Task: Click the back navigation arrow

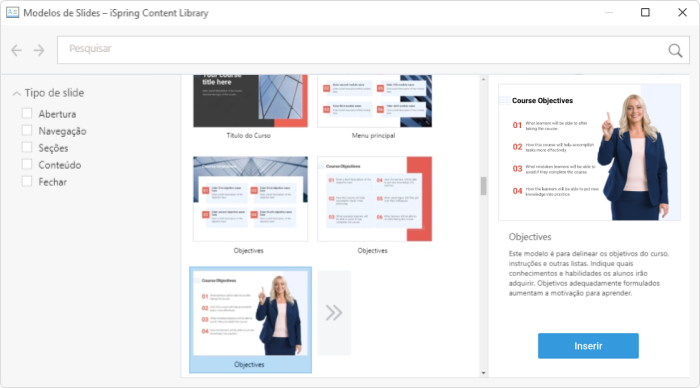Action: (x=17, y=50)
